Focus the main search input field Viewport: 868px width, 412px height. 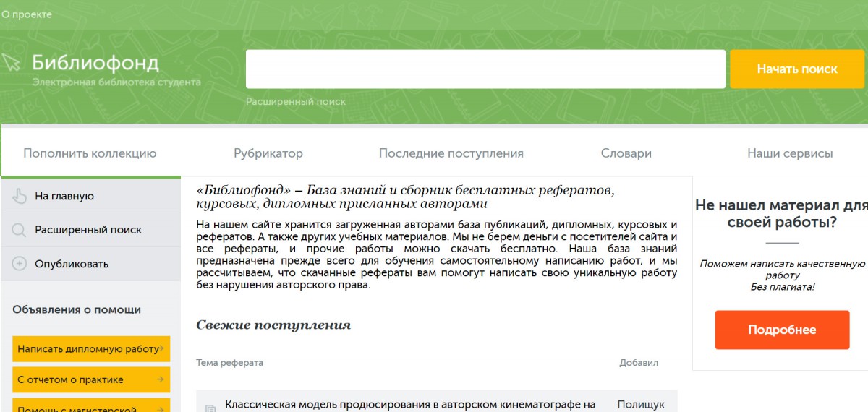485,69
